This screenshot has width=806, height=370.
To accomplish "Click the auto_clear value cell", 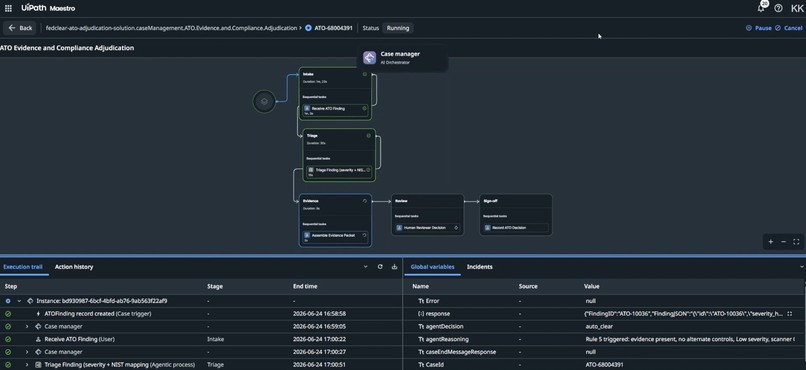I will pyautogui.click(x=599, y=326).
